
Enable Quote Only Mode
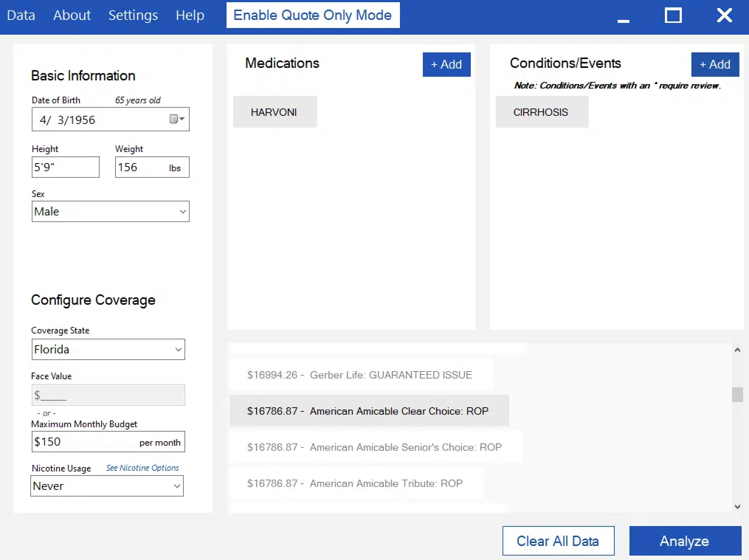point(313,15)
